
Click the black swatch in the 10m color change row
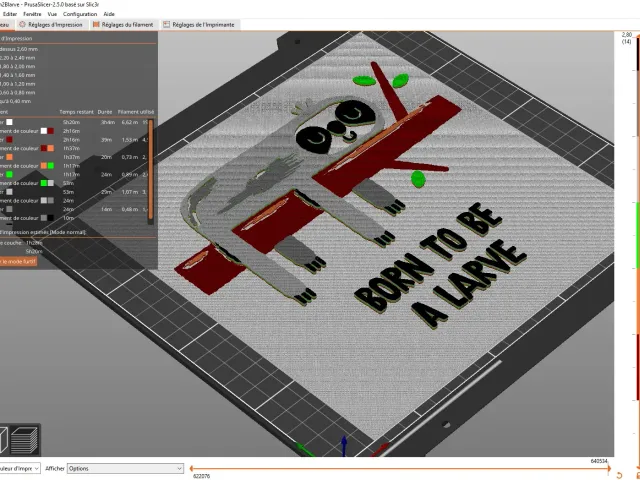51,218
